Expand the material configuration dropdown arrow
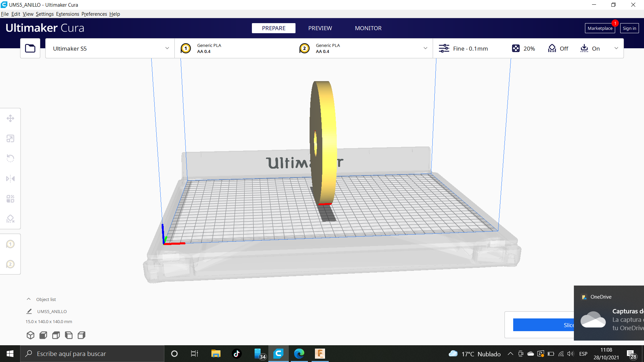 point(425,48)
